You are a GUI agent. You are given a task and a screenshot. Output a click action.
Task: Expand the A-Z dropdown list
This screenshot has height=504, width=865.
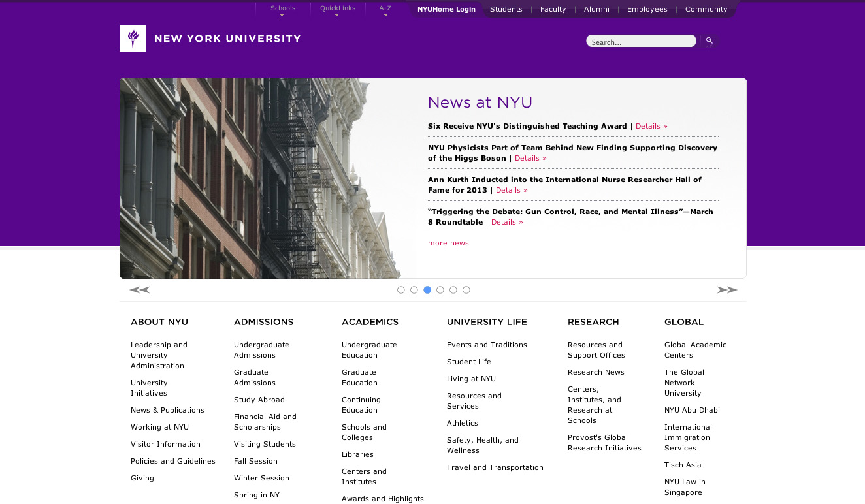point(385,9)
